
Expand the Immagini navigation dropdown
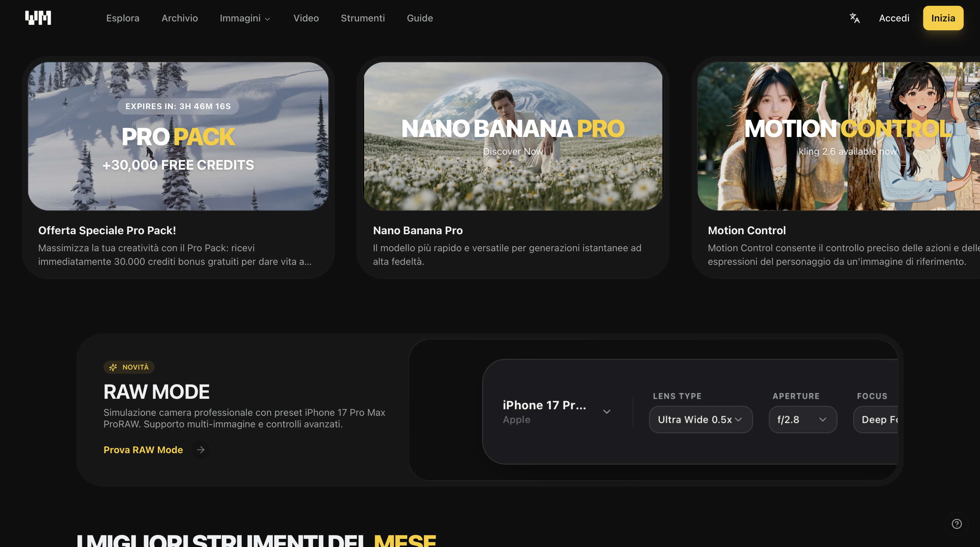click(x=245, y=18)
